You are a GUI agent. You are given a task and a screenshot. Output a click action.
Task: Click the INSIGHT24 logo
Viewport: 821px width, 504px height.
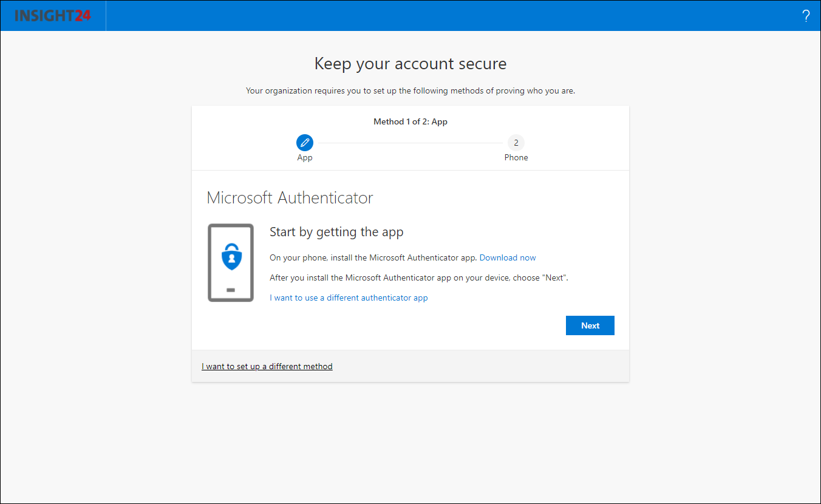pyautogui.click(x=53, y=16)
